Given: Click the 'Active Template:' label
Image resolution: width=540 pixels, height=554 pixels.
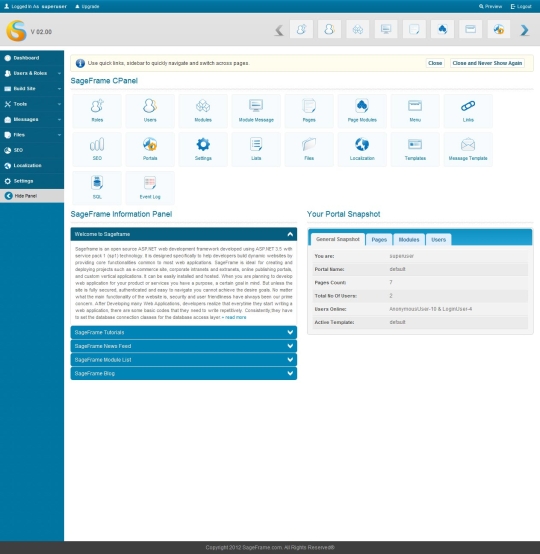Looking at the screenshot, I should (x=334, y=322).
